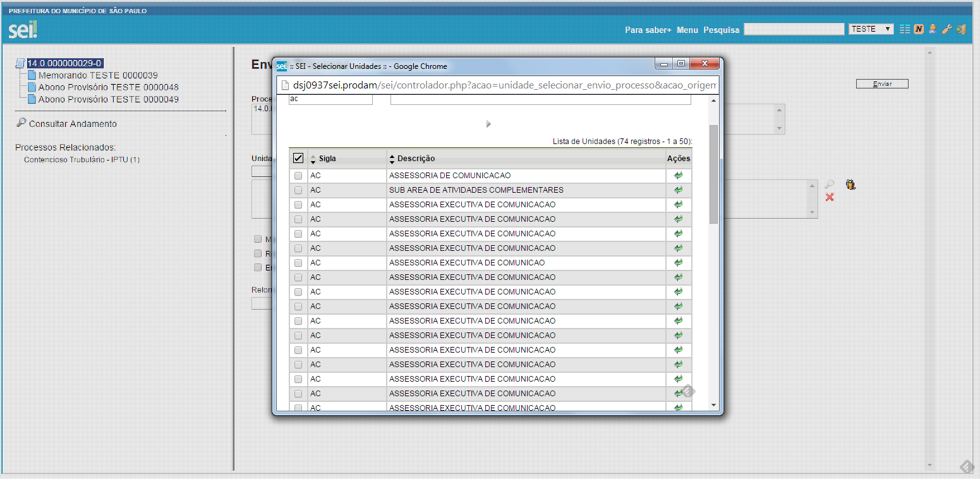Click the Consultar Andamento link

click(x=73, y=124)
